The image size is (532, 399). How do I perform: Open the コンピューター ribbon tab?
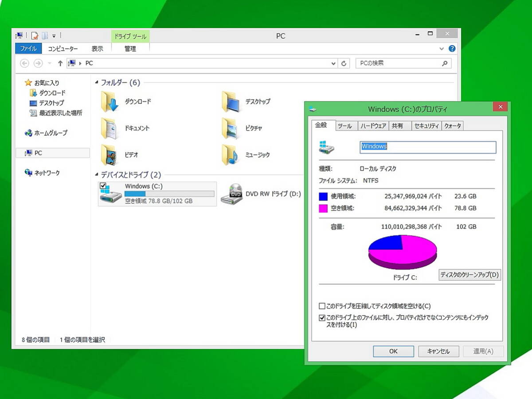coord(63,49)
